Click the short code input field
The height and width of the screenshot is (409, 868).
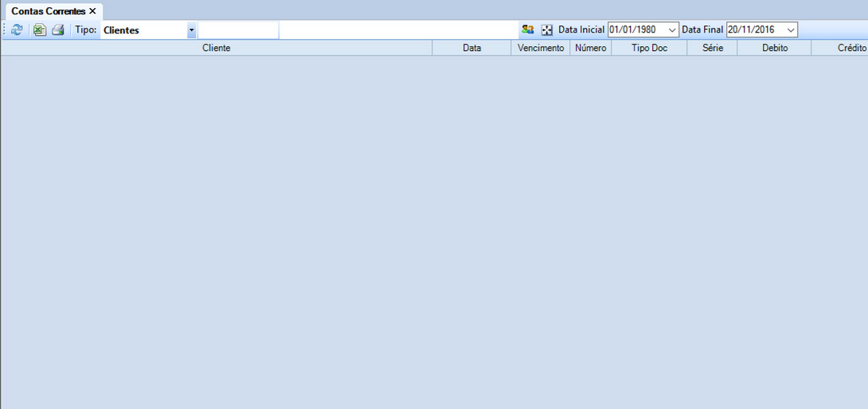239,30
